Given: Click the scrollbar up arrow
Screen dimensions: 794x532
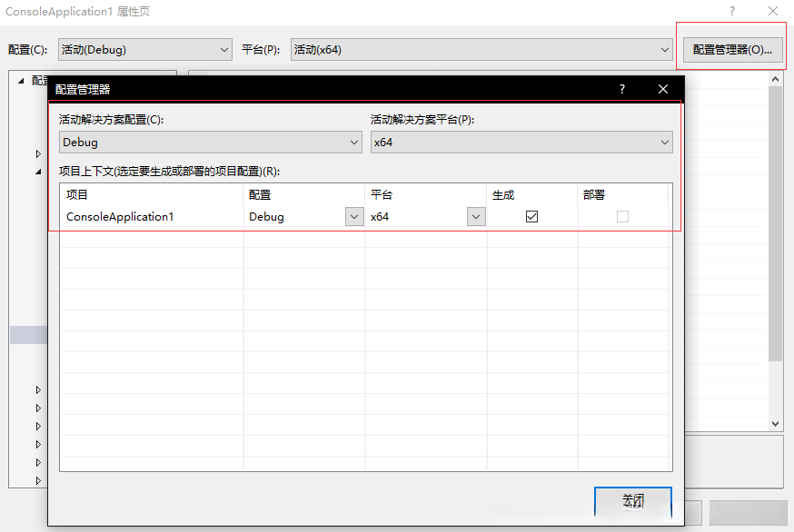Looking at the screenshot, I should click(775, 78).
